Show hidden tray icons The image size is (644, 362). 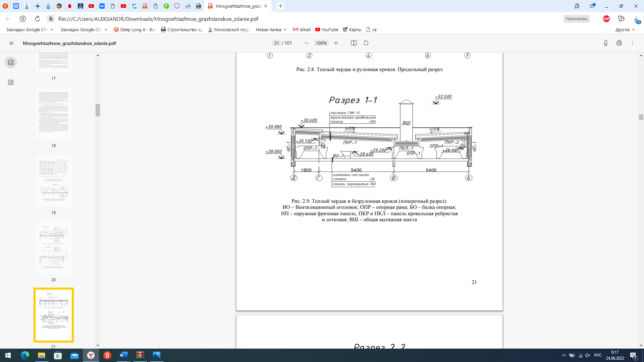pyautogui.click(x=564, y=355)
